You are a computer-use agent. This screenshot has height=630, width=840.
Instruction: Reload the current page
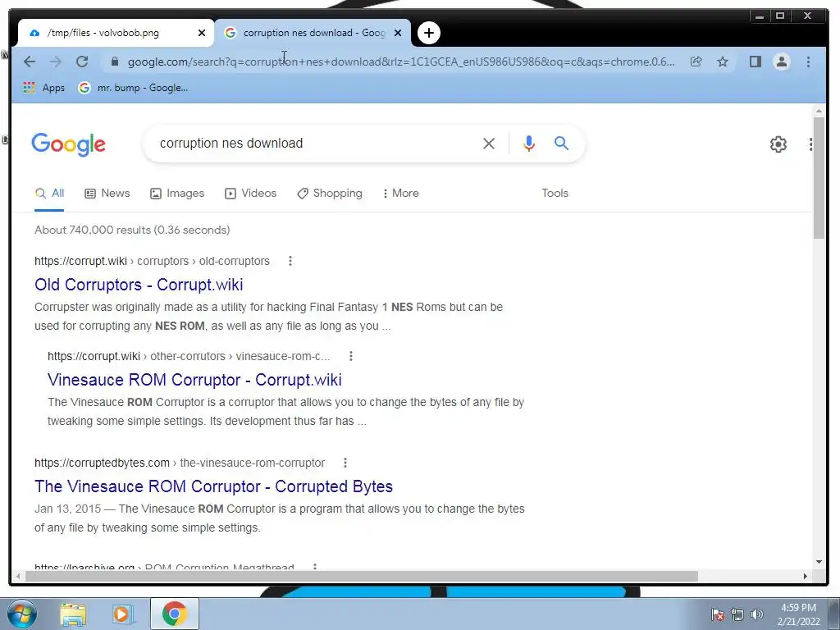pyautogui.click(x=82, y=62)
